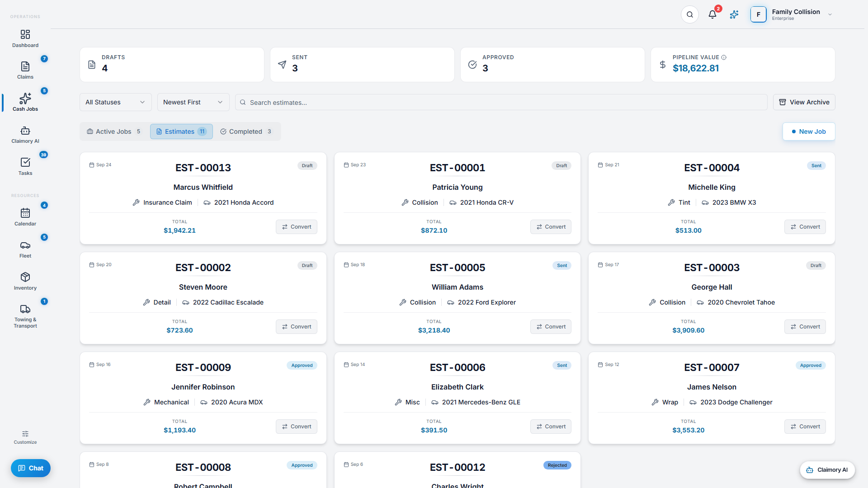Screen dimensions: 868x488
Task: Click the New Job button
Action: coord(809,131)
